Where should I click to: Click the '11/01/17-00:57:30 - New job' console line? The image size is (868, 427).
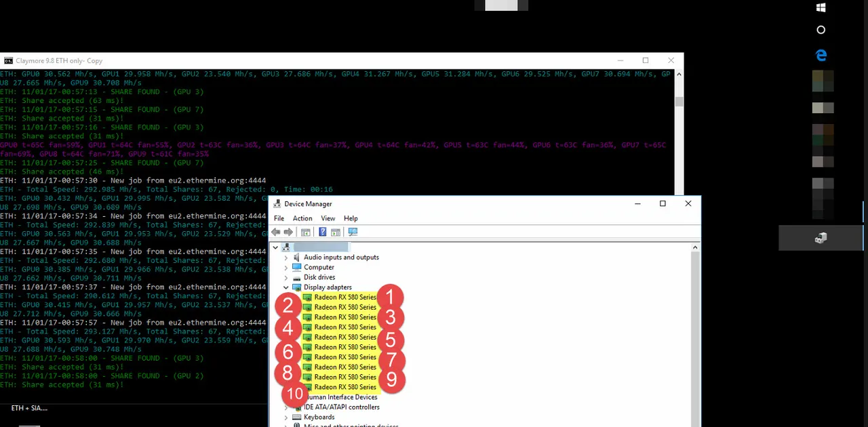pyautogui.click(x=133, y=180)
